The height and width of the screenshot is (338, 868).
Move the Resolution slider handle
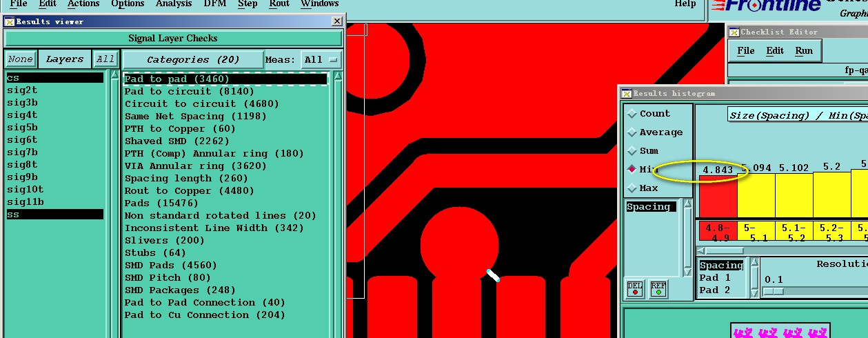774,292
